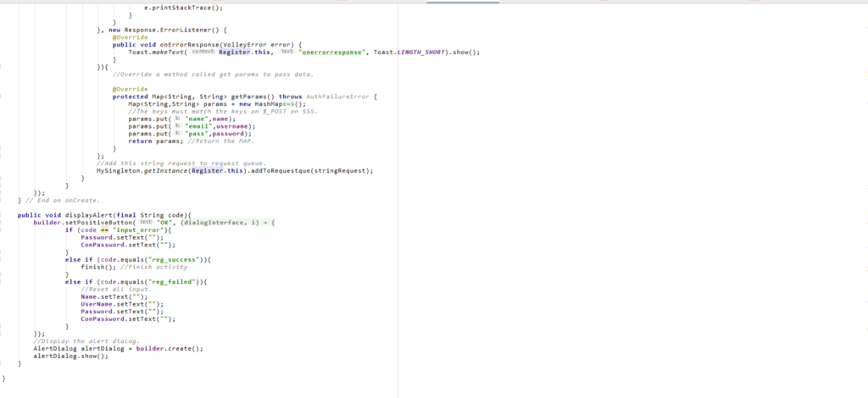Click the lambda arrow after (dialogInterface, i)
Screen dimensions: 868x398
264,223
